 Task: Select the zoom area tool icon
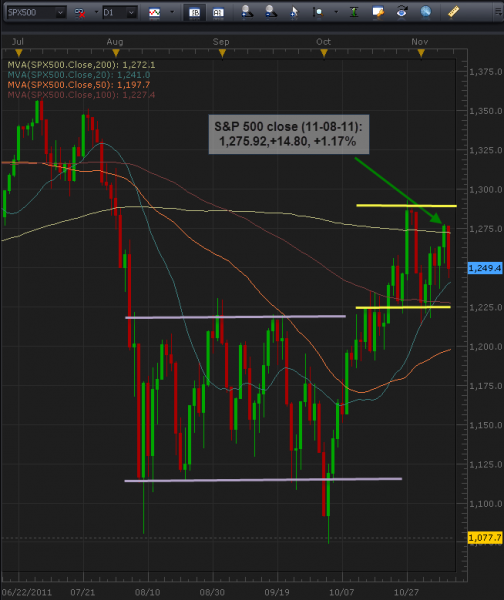(x=318, y=13)
